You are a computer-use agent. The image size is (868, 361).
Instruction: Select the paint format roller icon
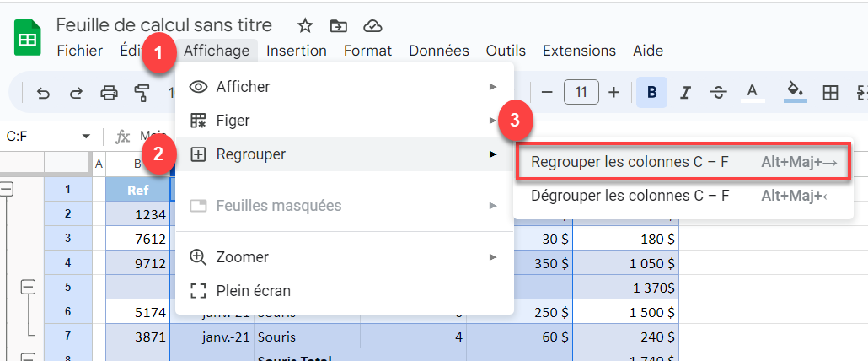tap(142, 93)
